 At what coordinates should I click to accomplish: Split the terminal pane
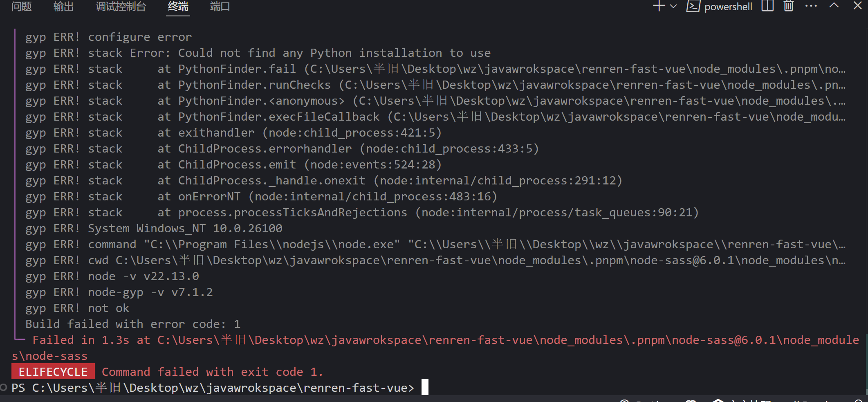(767, 6)
